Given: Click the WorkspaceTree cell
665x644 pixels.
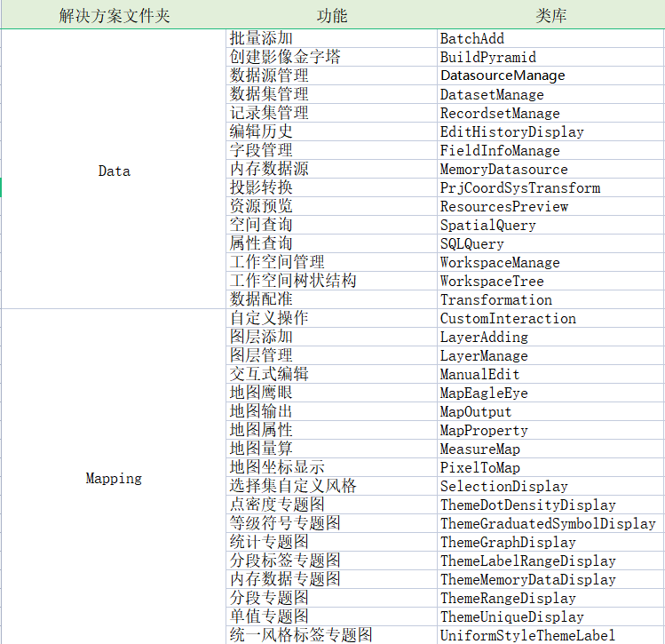Looking at the screenshot, I should pyautogui.click(x=550, y=282).
